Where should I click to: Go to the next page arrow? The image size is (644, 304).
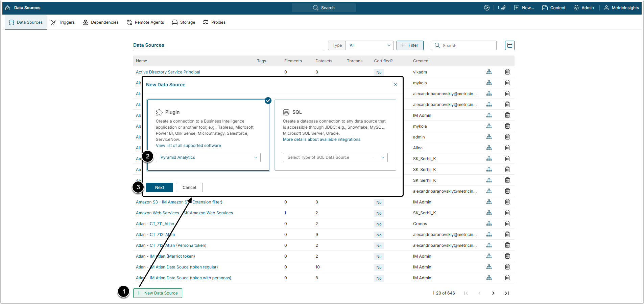[493, 293]
